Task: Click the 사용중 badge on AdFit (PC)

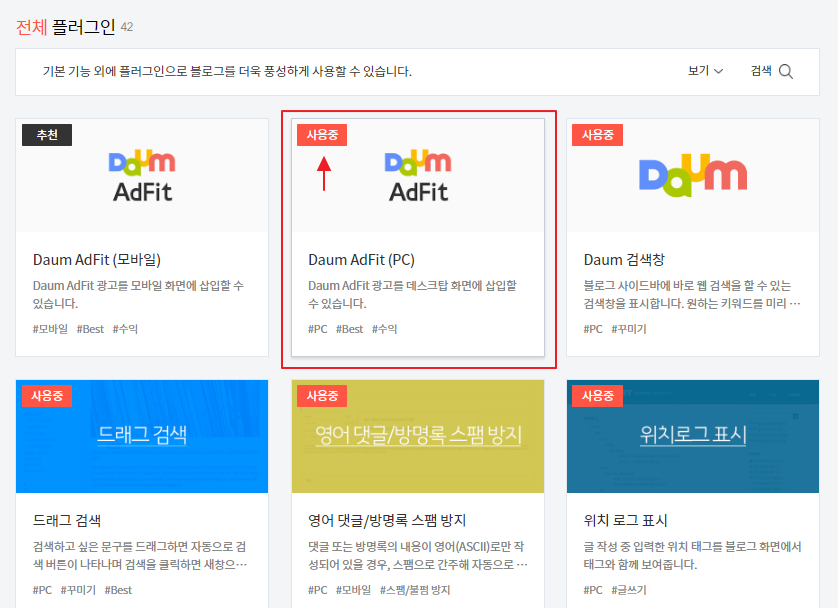Action: 322,135
